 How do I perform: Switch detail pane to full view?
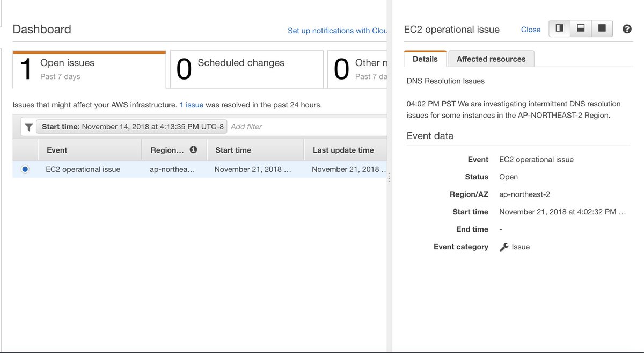point(602,28)
